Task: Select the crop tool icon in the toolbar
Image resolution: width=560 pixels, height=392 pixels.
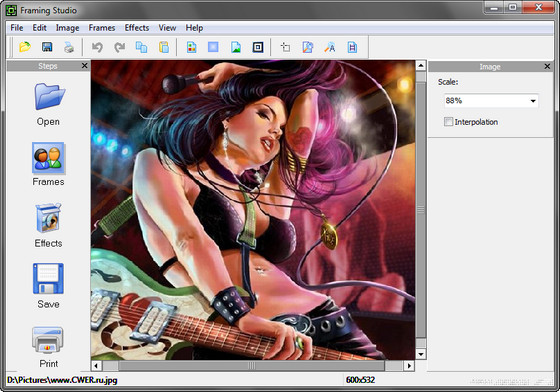Action: click(x=285, y=47)
